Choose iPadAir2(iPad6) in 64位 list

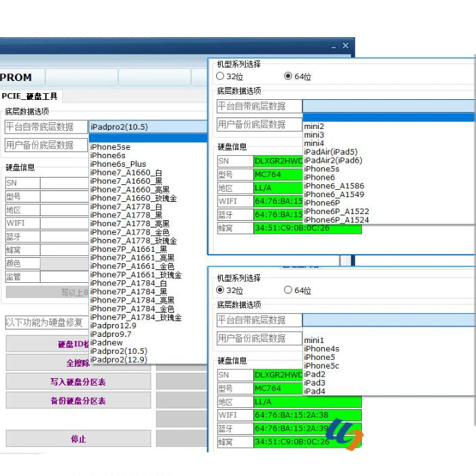(333, 160)
